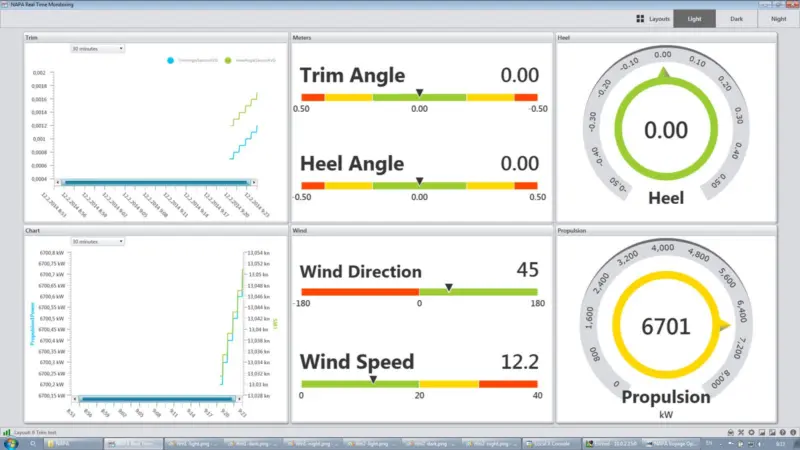Screen dimensions: 800x450
Task: Toggle the green heel series legend marker
Action: pos(228,60)
